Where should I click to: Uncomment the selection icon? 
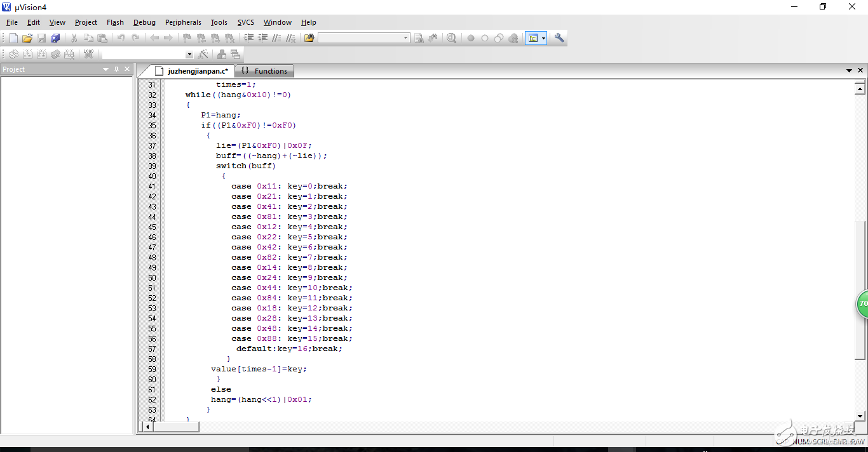click(x=290, y=38)
